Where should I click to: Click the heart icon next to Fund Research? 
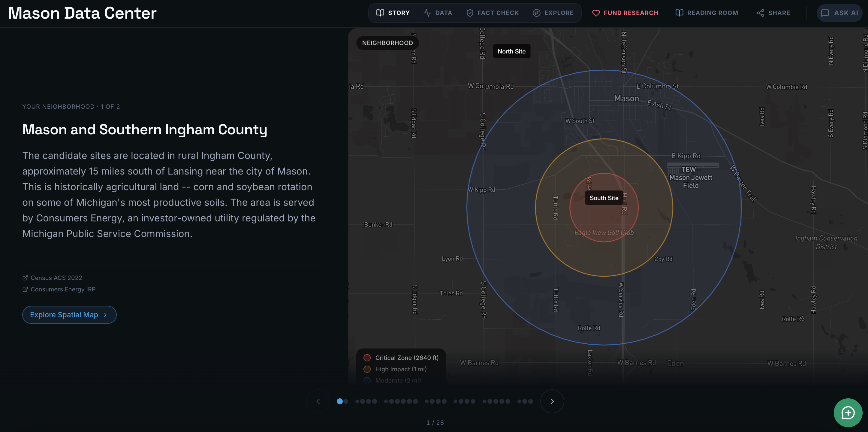pyautogui.click(x=596, y=13)
